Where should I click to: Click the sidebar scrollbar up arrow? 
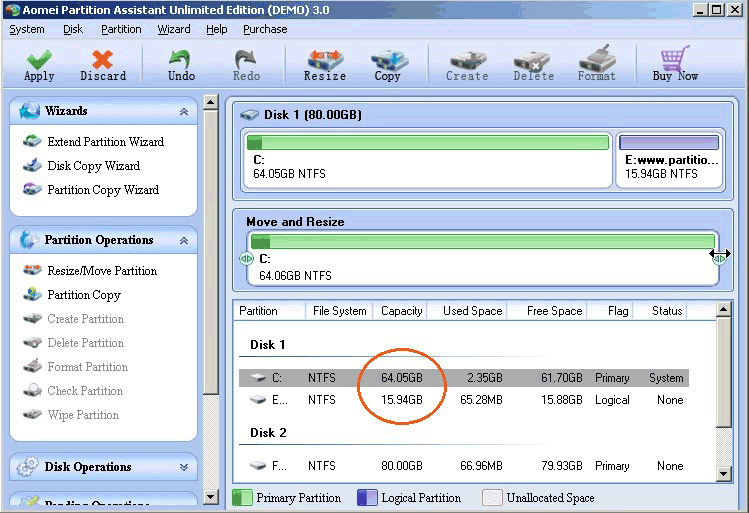(211, 102)
